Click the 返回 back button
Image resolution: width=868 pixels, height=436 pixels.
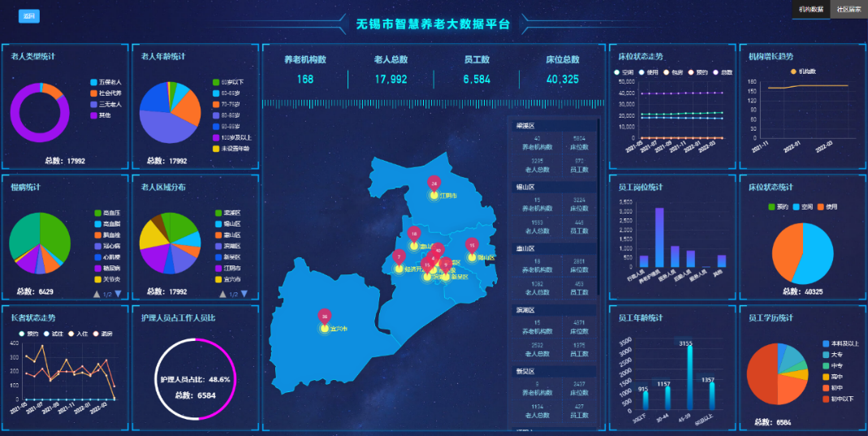[29, 16]
